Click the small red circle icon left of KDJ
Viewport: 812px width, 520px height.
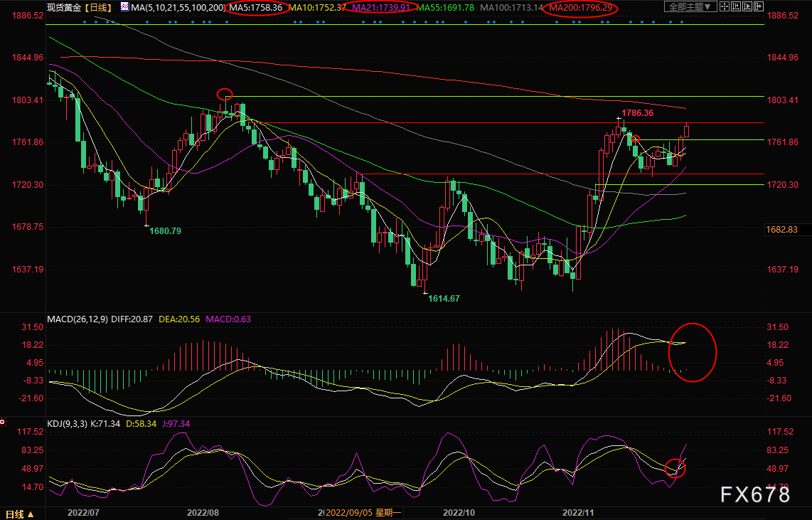tap(2, 423)
